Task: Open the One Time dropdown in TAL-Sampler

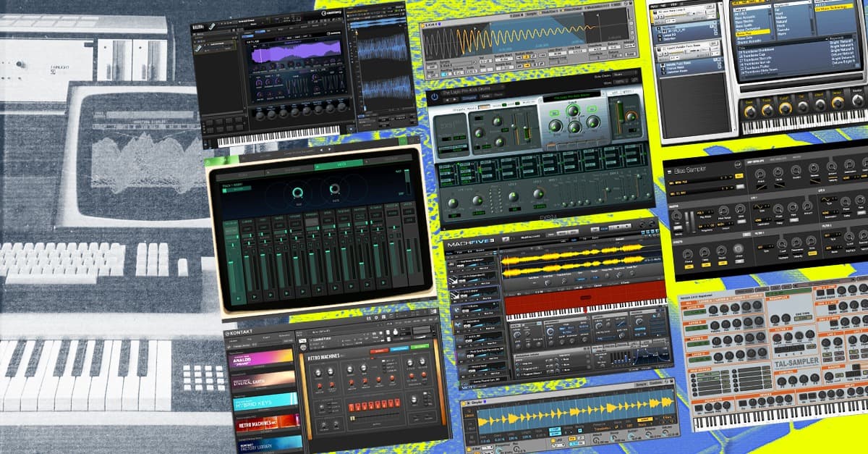Action: (802, 317)
